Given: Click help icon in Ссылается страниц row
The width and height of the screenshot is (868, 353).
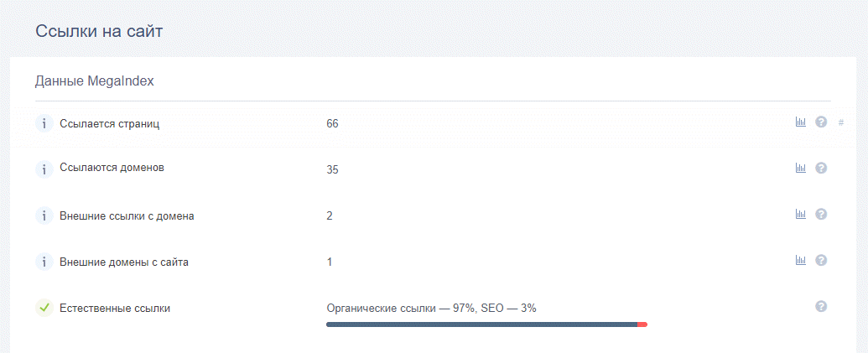Looking at the screenshot, I should pyautogui.click(x=822, y=122).
